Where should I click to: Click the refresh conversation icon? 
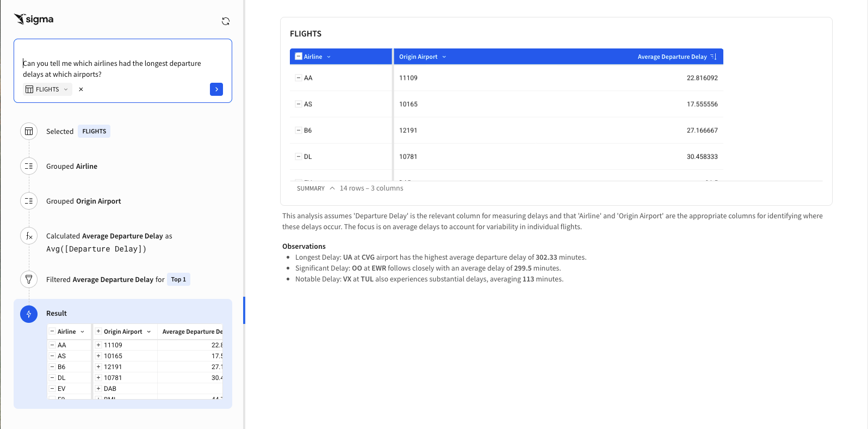pyautogui.click(x=226, y=21)
